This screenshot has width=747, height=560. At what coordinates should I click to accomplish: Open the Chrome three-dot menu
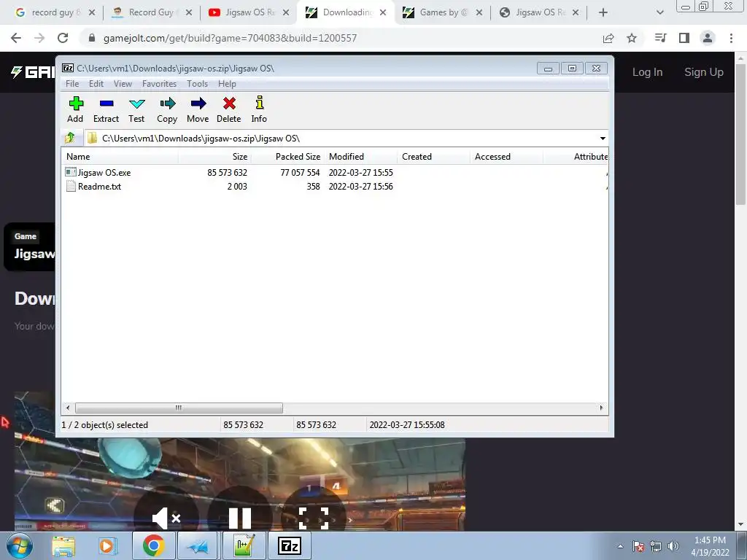coord(731,38)
